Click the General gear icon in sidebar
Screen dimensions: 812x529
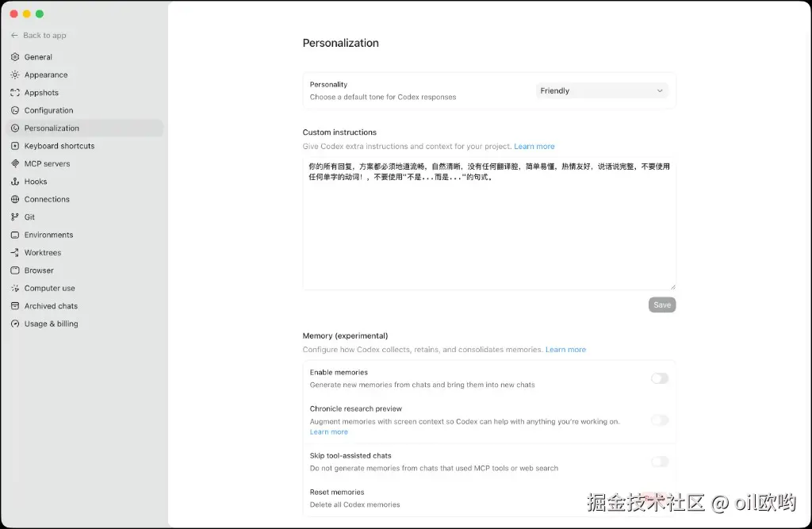(15, 57)
